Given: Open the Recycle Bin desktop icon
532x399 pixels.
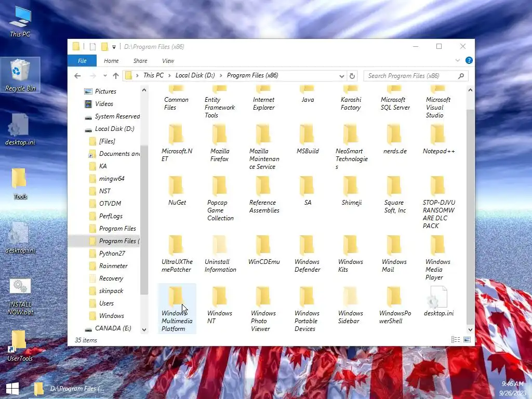Looking at the screenshot, I should (20, 75).
